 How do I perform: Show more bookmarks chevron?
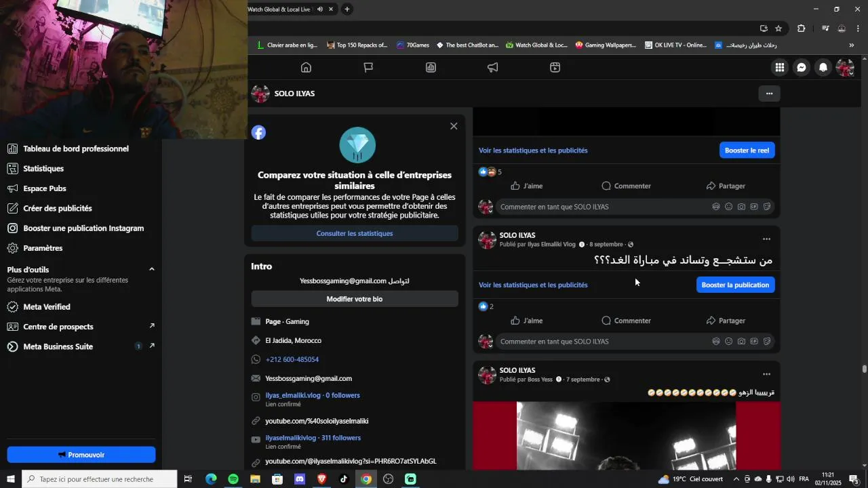(x=852, y=45)
